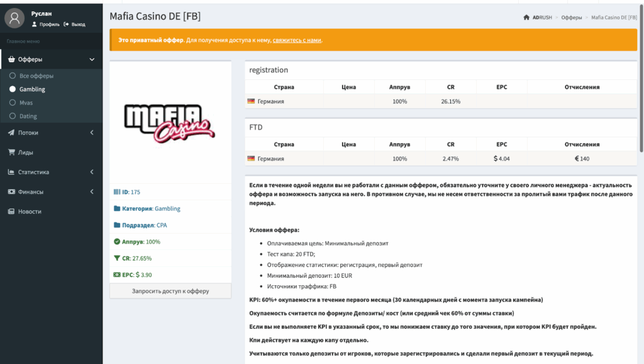This screenshot has height=364, width=644.
Task: Click the dollar icon beside 4.04
Action: click(x=496, y=158)
